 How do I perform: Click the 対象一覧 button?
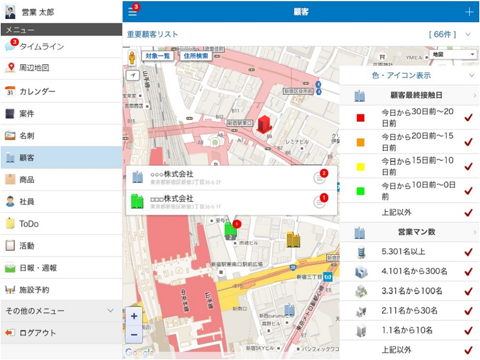click(x=158, y=56)
